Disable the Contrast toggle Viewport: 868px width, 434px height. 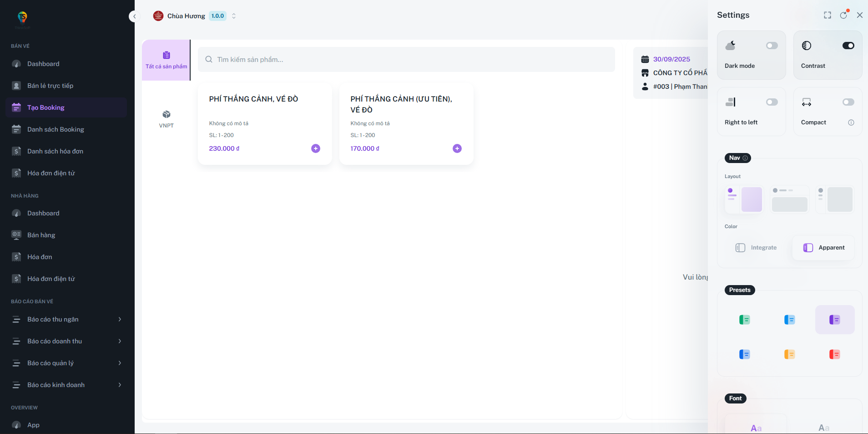(848, 46)
